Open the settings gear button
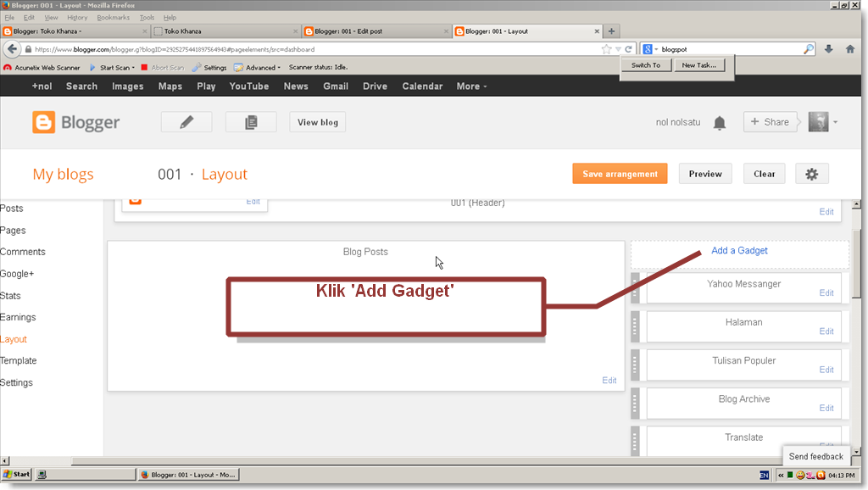This screenshot has height=490, width=868. (811, 174)
